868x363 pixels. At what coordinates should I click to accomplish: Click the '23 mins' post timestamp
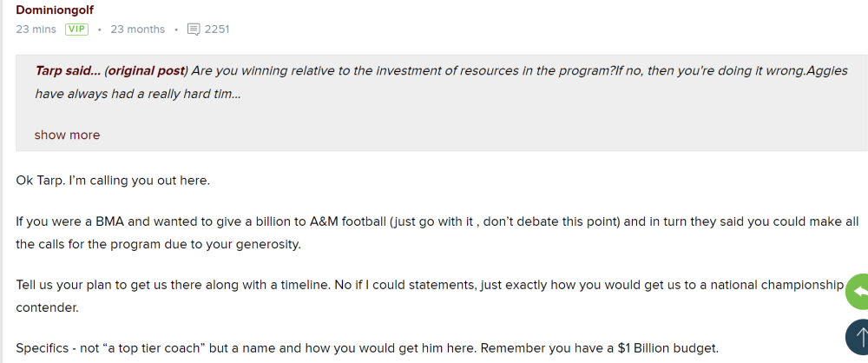[x=36, y=30]
